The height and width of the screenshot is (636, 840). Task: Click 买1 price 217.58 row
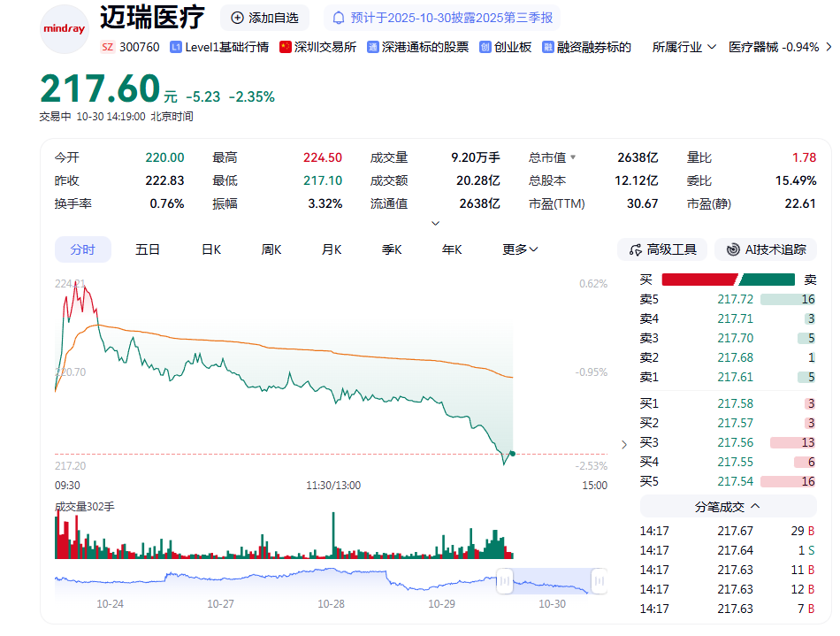click(728, 403)
